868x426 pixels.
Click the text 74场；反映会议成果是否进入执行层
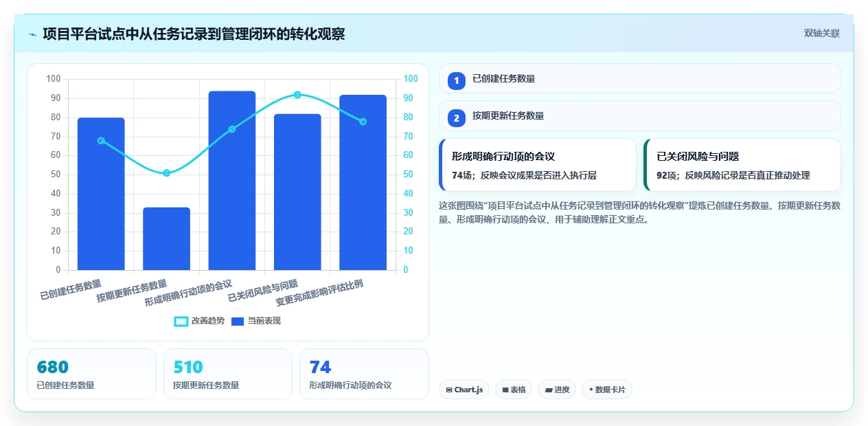pos(524,175)
